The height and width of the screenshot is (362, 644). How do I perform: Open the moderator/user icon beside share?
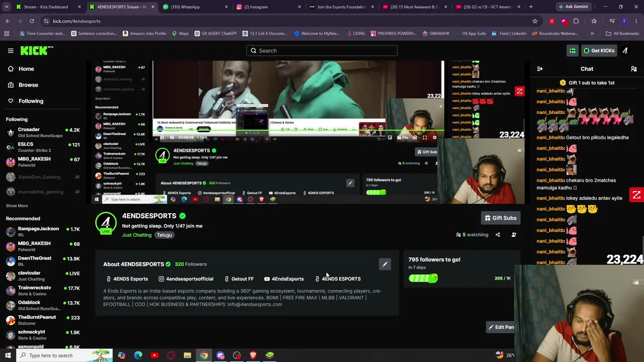coord(514,235)
